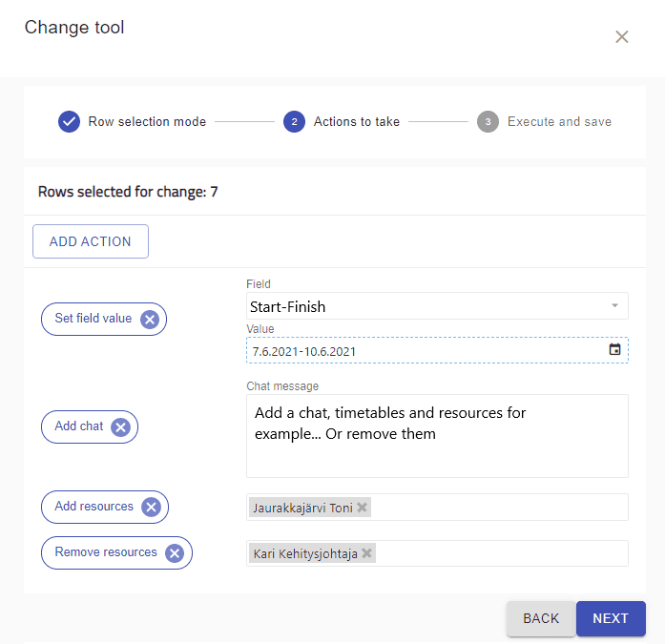Remove Jaurakkajärvi Toni from added resources
The height and width of the screenshot is (644, 665).
point(362,507)
